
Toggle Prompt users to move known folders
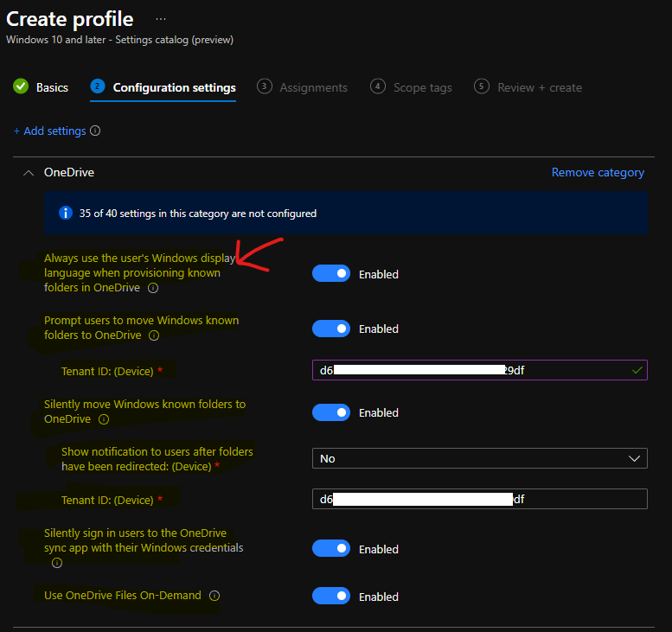coord(331,329)
